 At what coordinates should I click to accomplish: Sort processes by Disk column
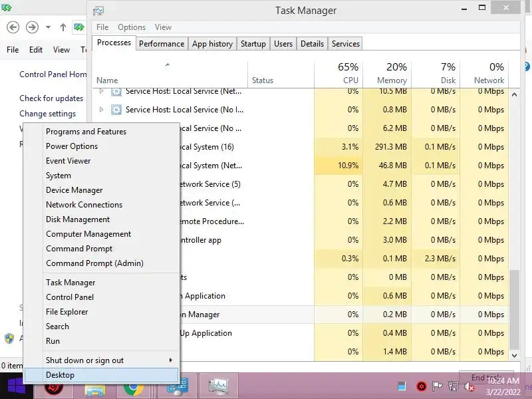tap(436, 74)
